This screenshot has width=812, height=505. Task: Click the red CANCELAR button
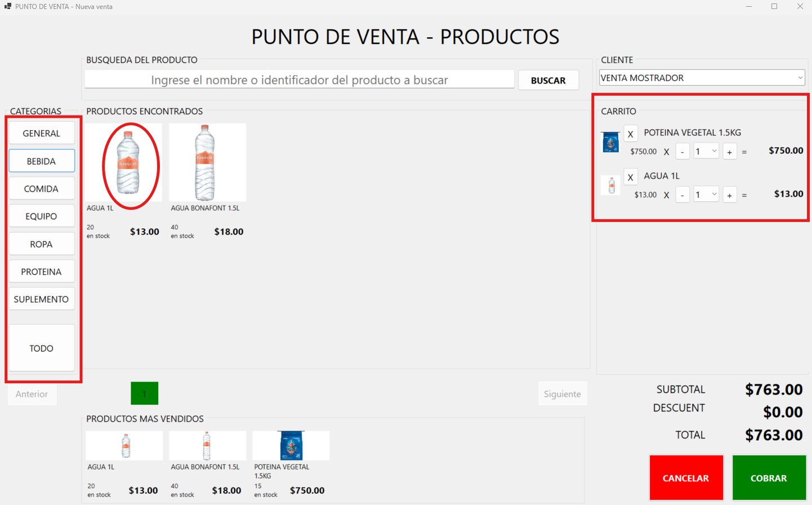click(x=686, y=478)
